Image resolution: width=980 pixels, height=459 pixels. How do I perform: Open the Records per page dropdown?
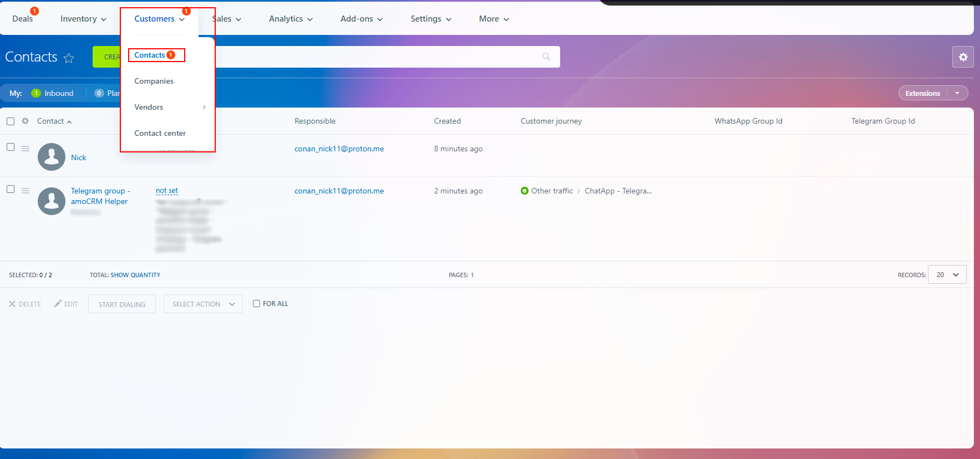947,274
